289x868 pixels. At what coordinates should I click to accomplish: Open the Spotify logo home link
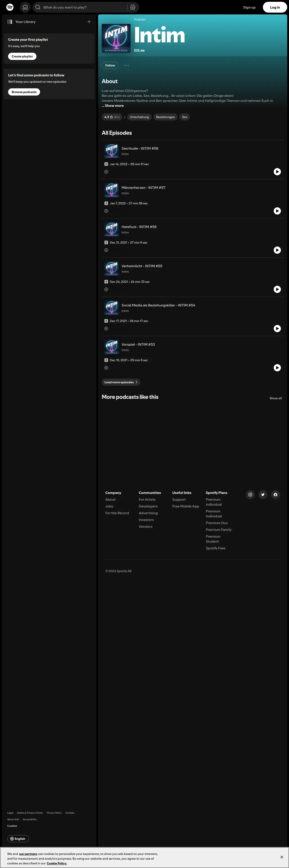point(10,7)
